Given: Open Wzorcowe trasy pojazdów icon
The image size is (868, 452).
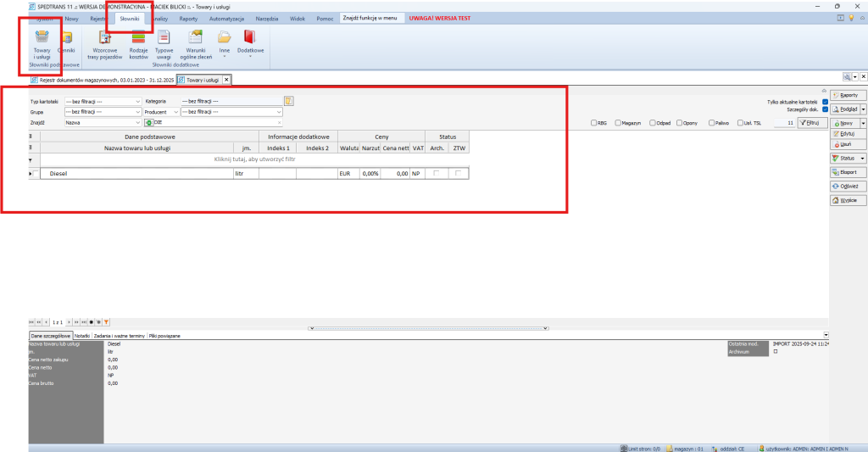Looking at the screenshot, I should point(105,38).
